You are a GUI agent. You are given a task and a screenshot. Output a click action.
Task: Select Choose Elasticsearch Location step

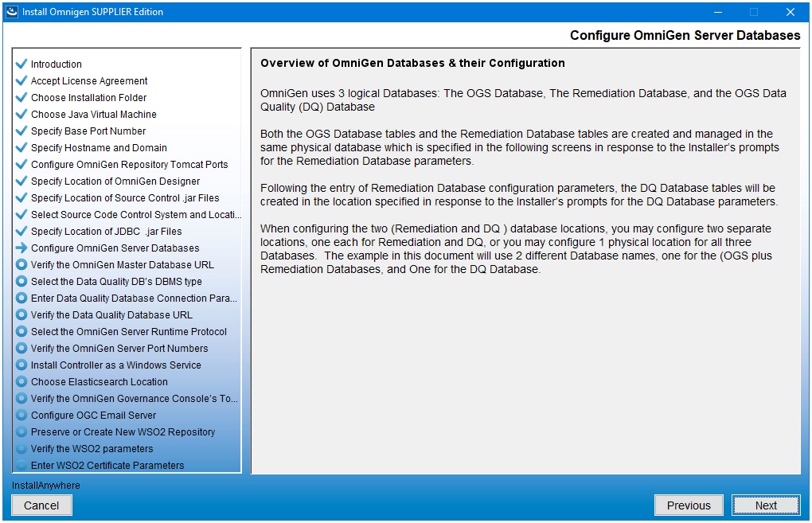[100, 381]
